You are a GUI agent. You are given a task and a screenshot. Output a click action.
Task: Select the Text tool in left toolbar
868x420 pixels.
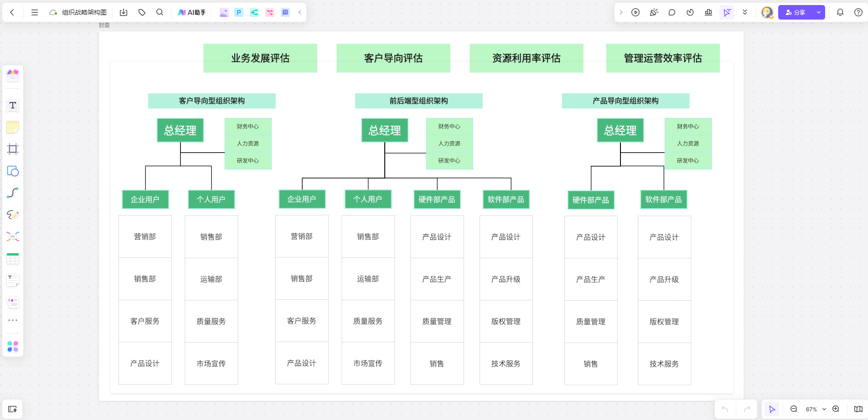(12, 105)
